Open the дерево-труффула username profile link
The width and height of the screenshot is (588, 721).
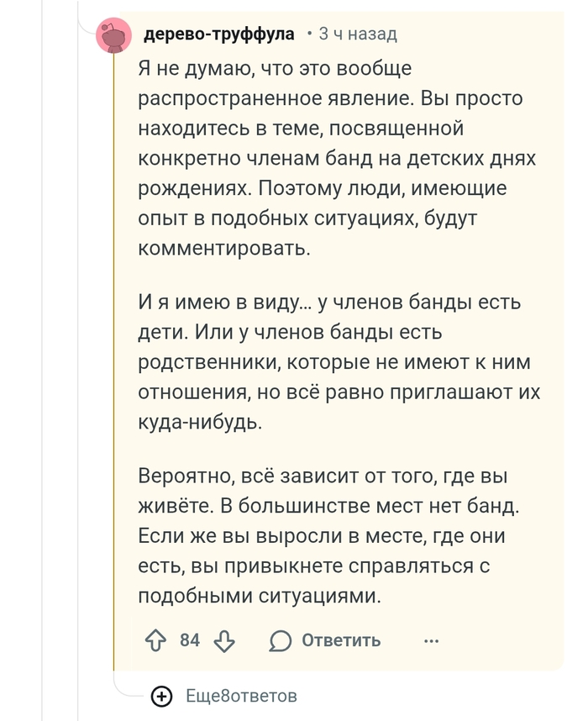pyautogui.click(x=219, y=34)
